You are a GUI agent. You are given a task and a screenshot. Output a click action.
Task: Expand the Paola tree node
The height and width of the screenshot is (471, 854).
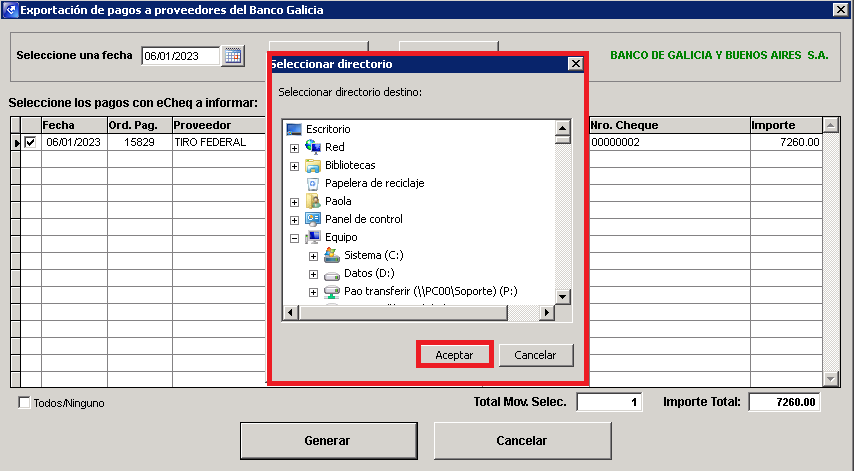point(295,202)
